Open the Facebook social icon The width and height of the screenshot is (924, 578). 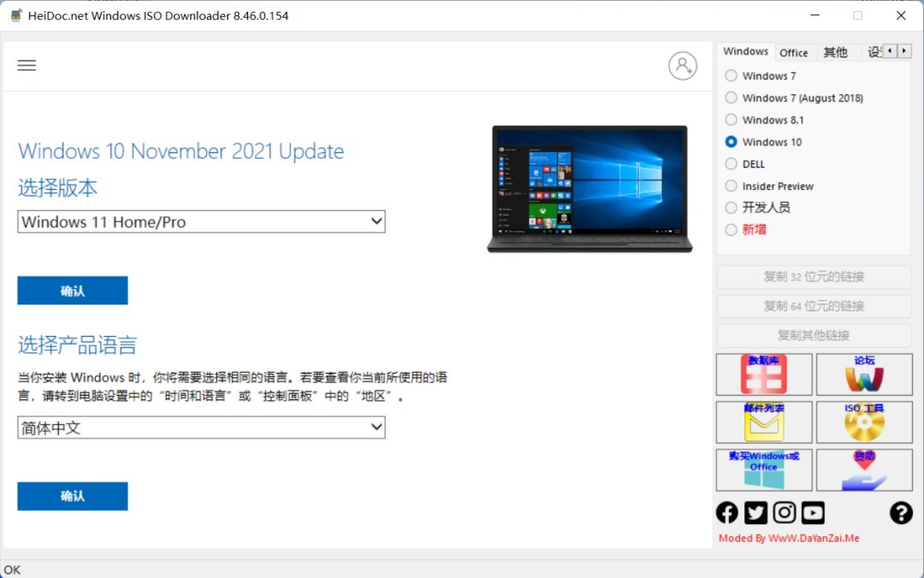727,512
